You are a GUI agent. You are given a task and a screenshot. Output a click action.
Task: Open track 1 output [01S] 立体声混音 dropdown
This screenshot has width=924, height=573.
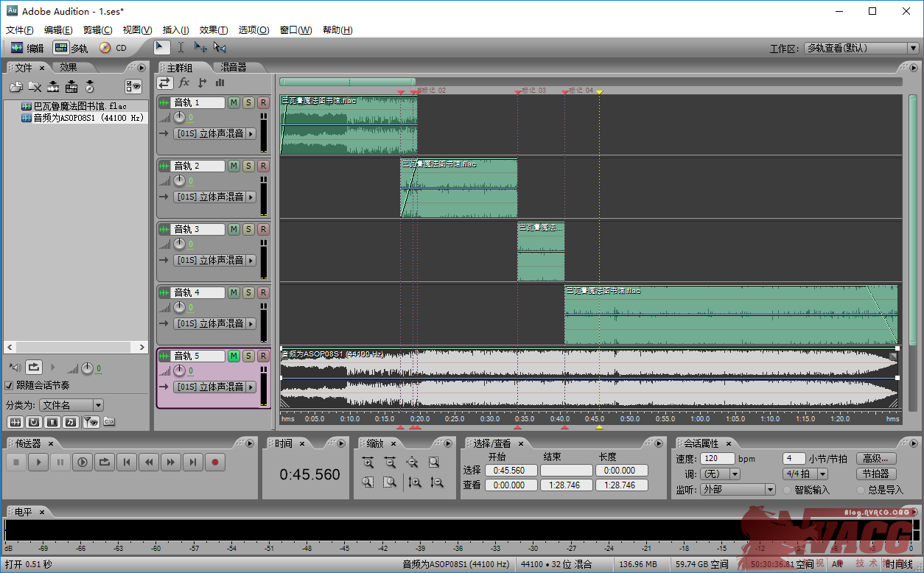(215, 134)
